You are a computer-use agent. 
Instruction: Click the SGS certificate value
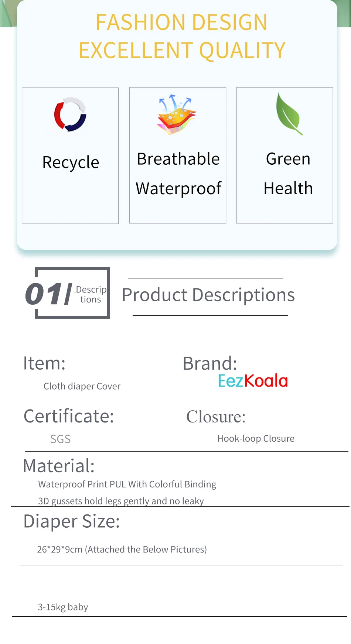[60, 439]
